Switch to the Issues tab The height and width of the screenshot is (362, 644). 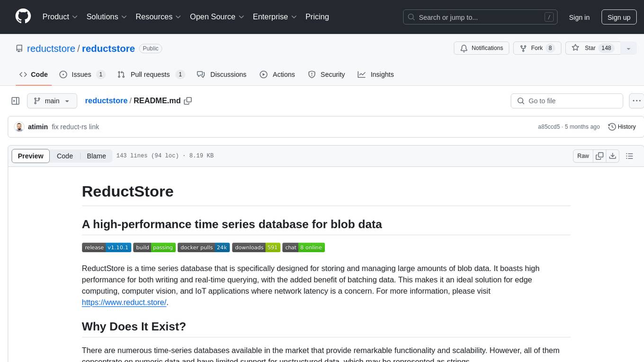pyautogui.click(x=82, y=74)
